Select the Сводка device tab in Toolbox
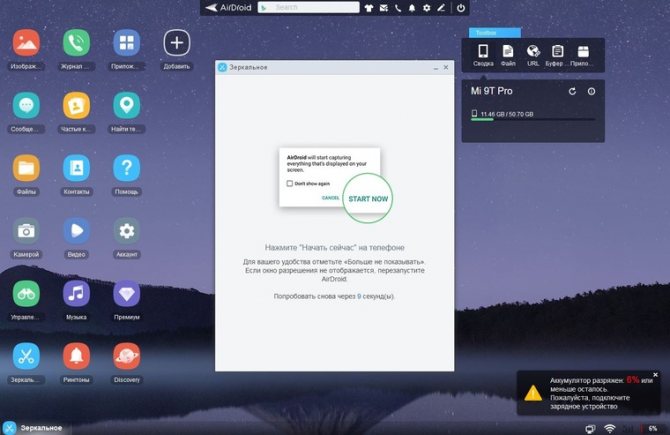Image resolution: width=670 pixels, height=435 pixels. click(483, 56)
